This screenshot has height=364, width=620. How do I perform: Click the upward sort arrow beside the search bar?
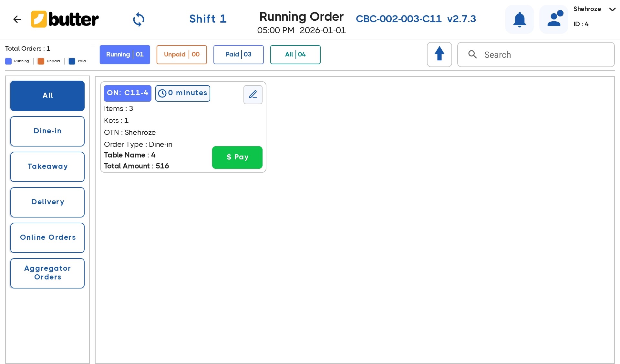point(439,54)
